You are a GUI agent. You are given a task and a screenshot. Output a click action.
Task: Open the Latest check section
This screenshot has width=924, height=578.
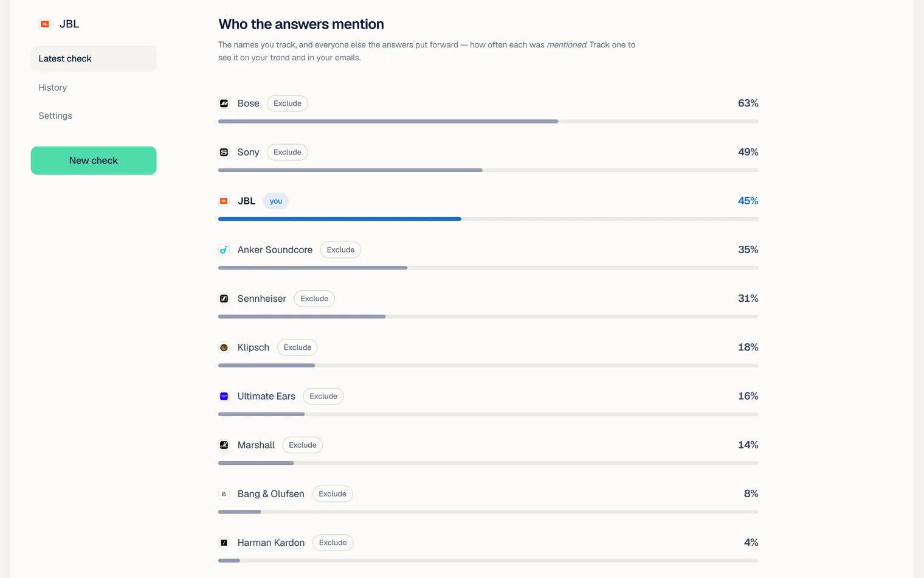(x=94, y=58)
